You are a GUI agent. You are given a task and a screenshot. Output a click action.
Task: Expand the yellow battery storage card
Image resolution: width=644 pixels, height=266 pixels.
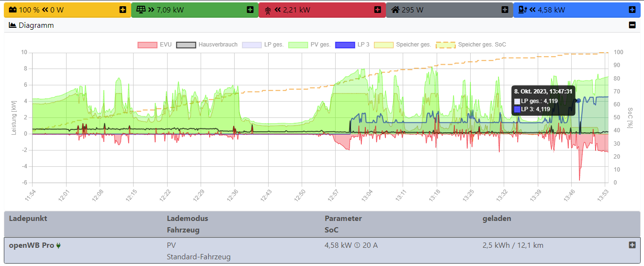coord(123,10)
